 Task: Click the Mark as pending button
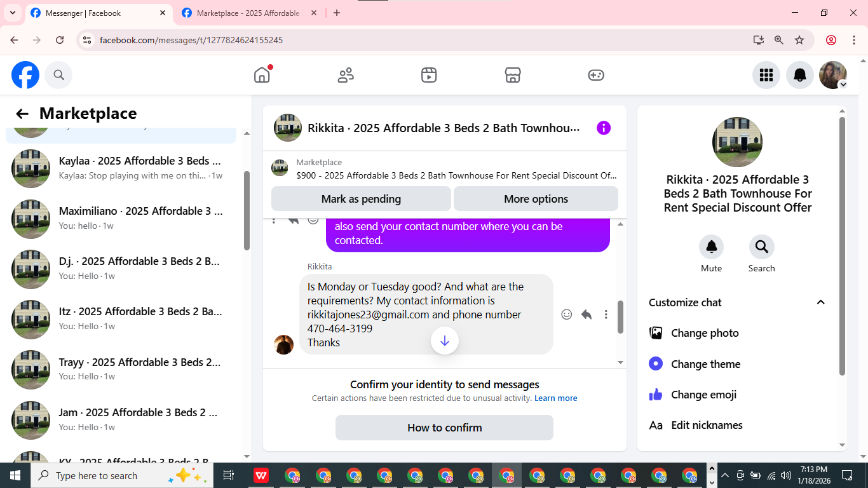(361, 199)
